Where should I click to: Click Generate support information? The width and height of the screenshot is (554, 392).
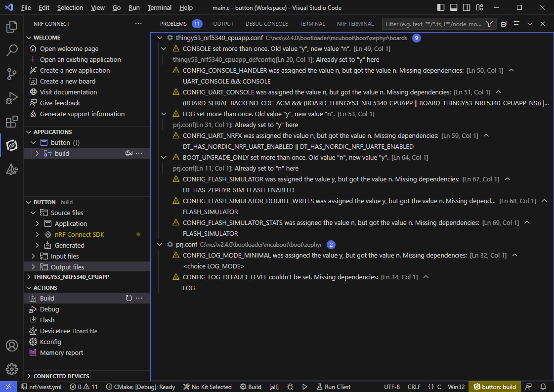(83, 114)
